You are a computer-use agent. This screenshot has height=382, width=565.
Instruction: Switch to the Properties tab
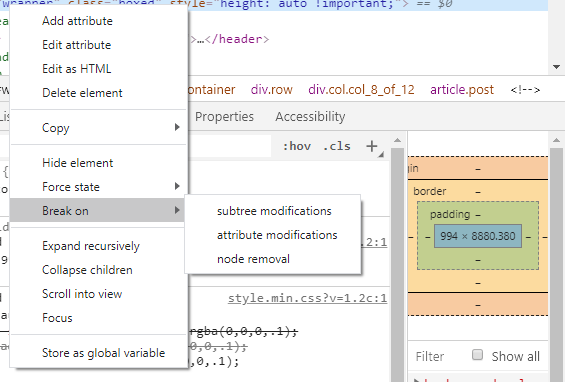pos(224,117)
